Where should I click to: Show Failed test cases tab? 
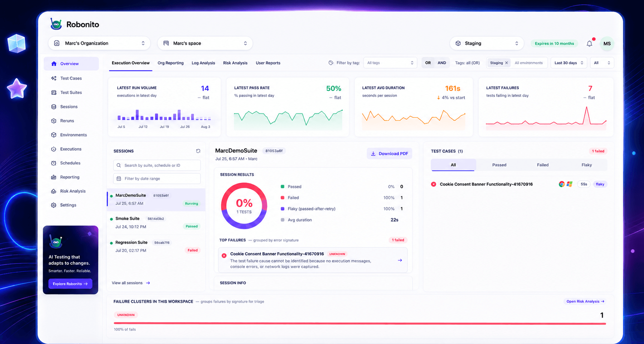[543, 165]
